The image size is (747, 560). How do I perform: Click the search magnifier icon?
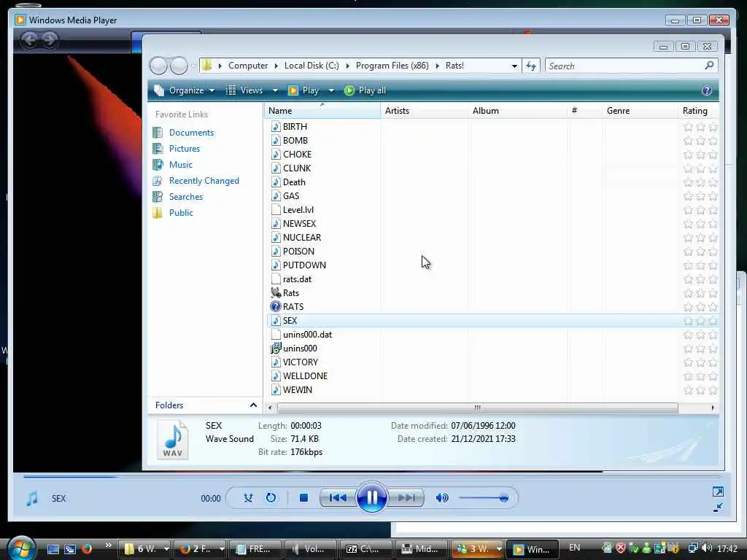coord(709,65)
